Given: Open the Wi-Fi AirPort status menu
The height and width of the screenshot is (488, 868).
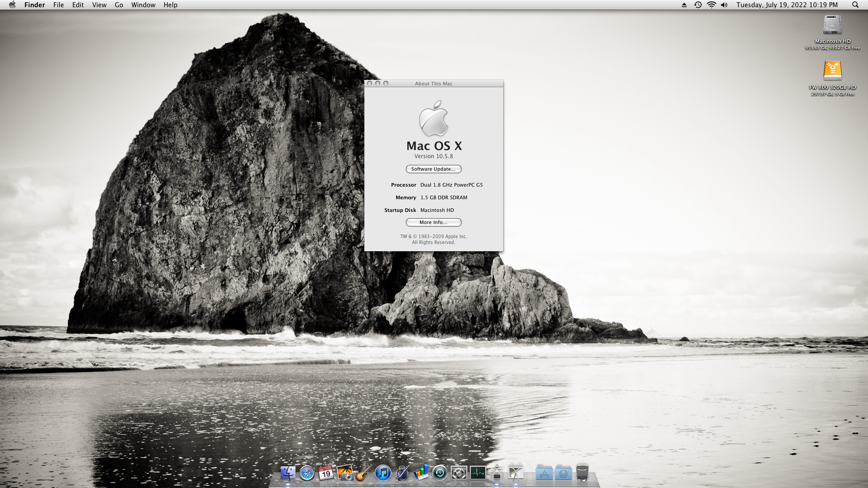Looking at the screenshot, I should tap(712, 5).
